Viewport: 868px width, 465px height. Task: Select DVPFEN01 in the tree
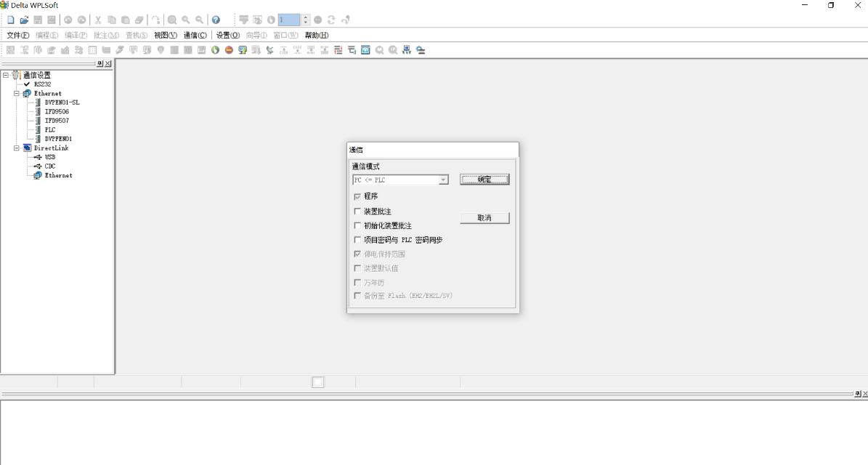click(x=58, y=139)
